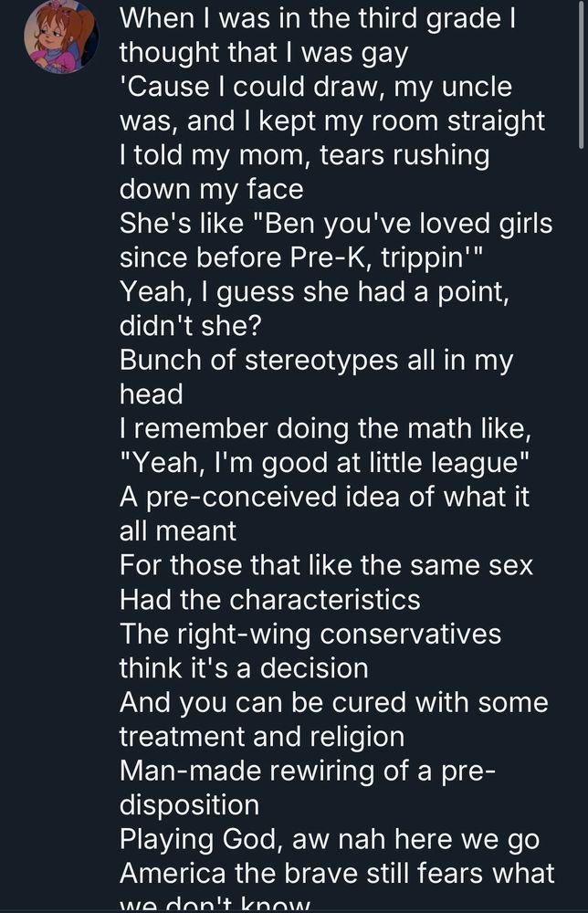This screenshot has width=588, height=913.
Task: Tap the line "I told my mom, tears rushing"
Action: (x=305, y=155)
